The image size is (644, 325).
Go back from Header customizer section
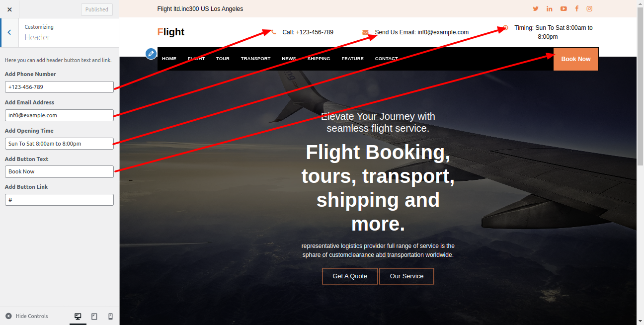[9, 32]
